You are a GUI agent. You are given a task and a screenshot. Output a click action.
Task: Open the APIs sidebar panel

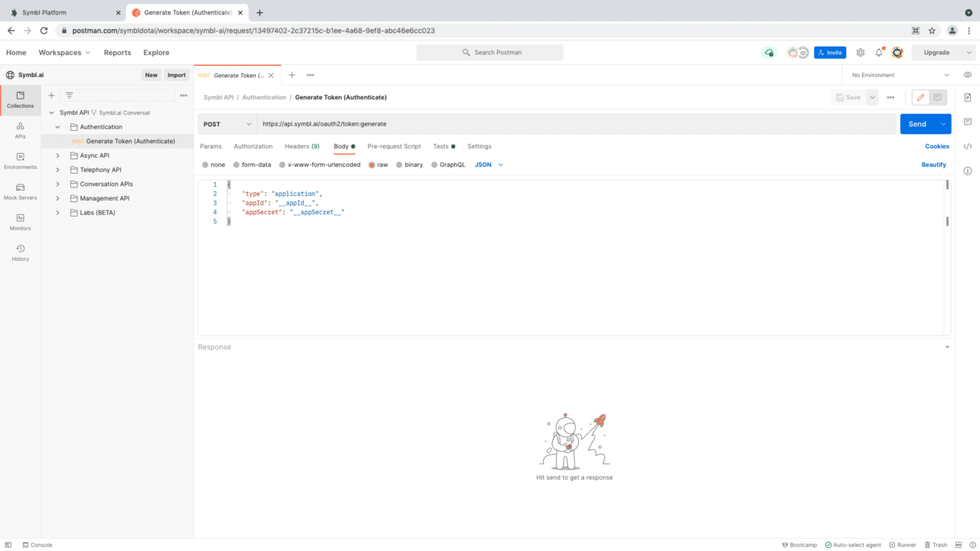pos(19,130)
